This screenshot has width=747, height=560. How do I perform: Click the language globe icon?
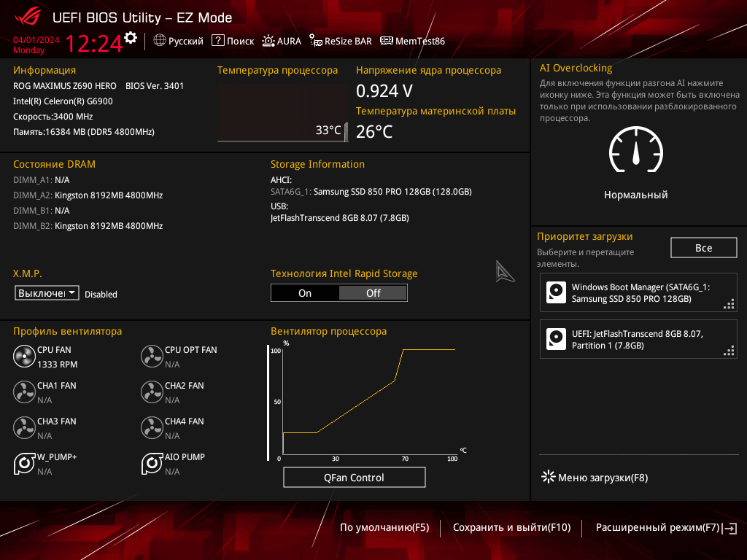(160, 41)
